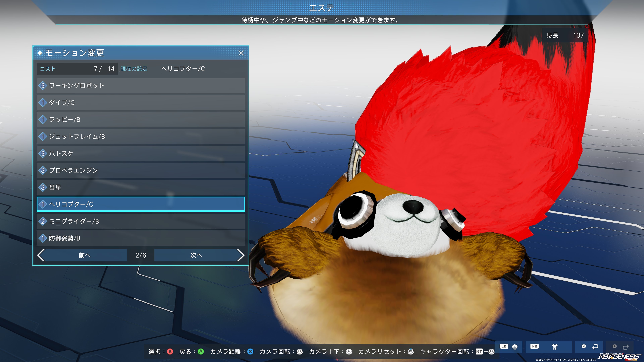Viewport: 644px width, 362px height.
Task: Select 防御姿勢/B motion
Action: pyautogui.click(x=141, y=238)
